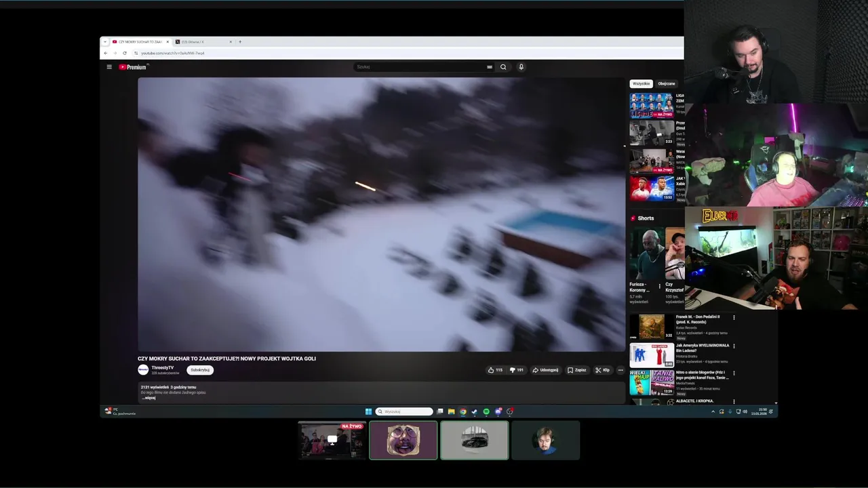
Task: Show hidden tray icons chevron
Action: pos(713,411)
